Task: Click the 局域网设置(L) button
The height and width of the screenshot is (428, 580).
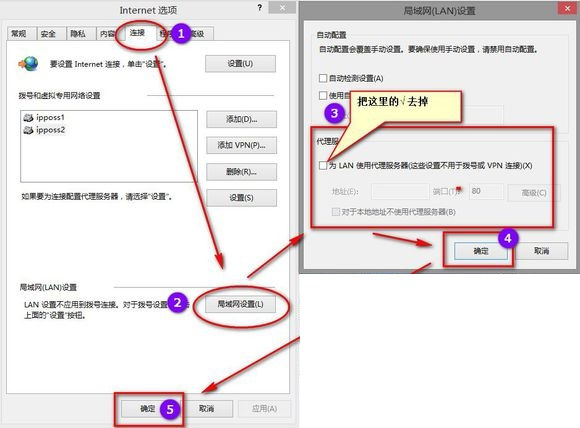Action: [240, 304]
